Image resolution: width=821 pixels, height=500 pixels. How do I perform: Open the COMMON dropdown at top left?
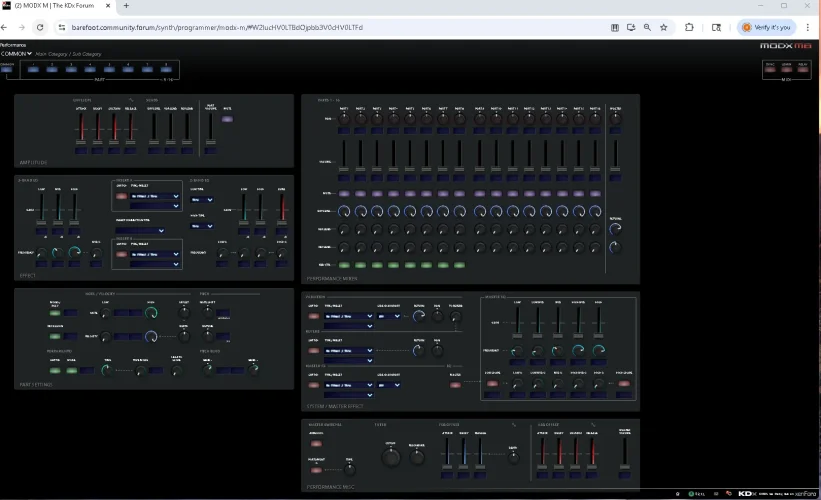click(x=17, y=54)
